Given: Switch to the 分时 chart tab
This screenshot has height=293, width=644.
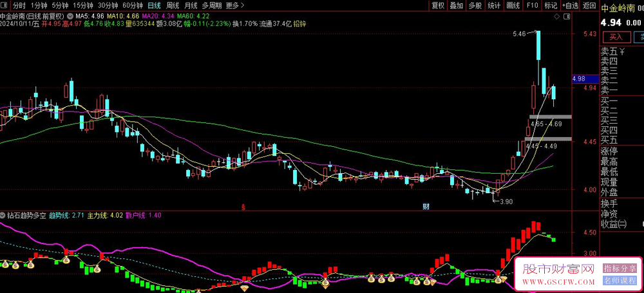Looking at the screenshot, I should pos(19,5).
